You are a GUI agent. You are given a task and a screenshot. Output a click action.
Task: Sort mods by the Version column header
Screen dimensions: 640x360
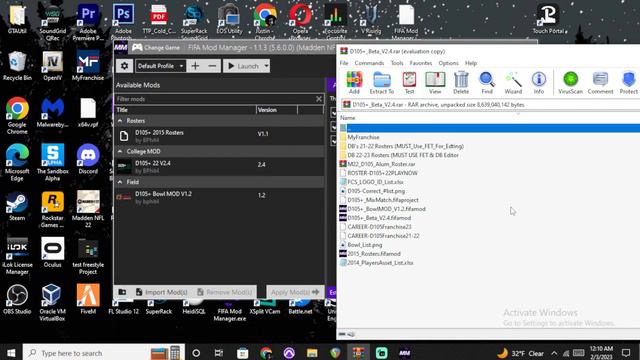tap(277, 110)
